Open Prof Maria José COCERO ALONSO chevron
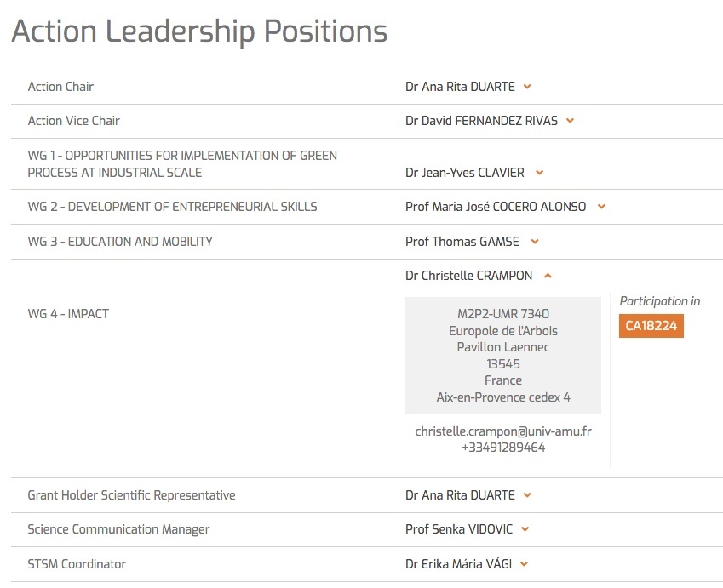The image size is (723, 588). [x=601, y=207]
